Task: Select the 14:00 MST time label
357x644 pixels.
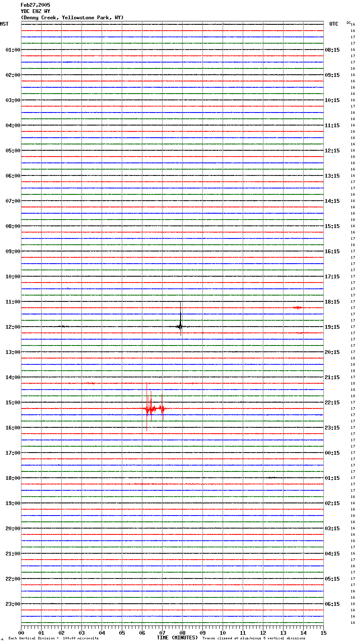Action: [x=13, y=377]
